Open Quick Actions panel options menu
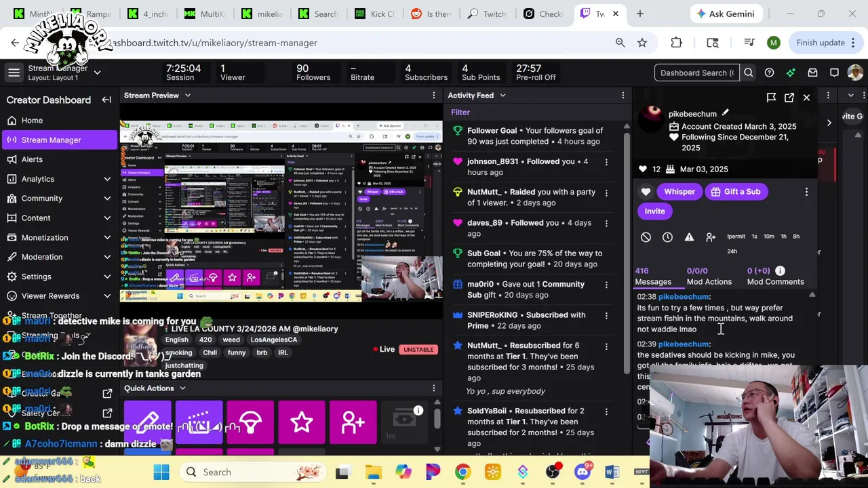Viewport: 868px width, 488px height. coord(434,388)
